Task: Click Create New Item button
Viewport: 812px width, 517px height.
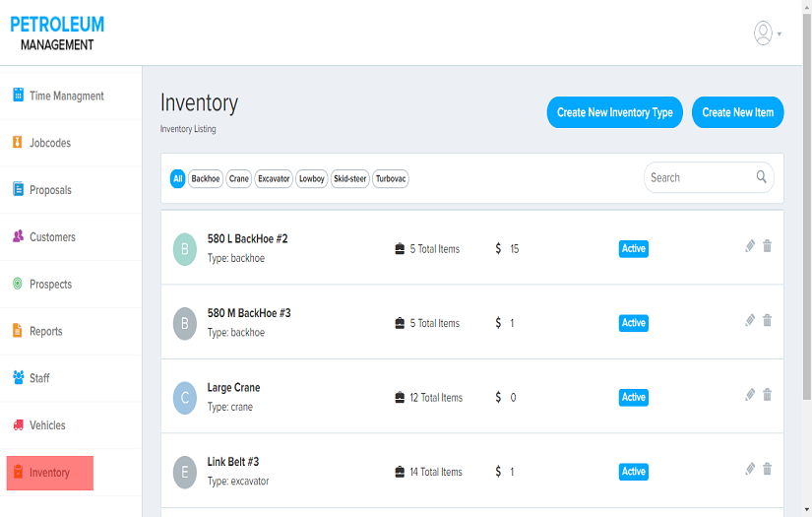Action: click(737, 112)
